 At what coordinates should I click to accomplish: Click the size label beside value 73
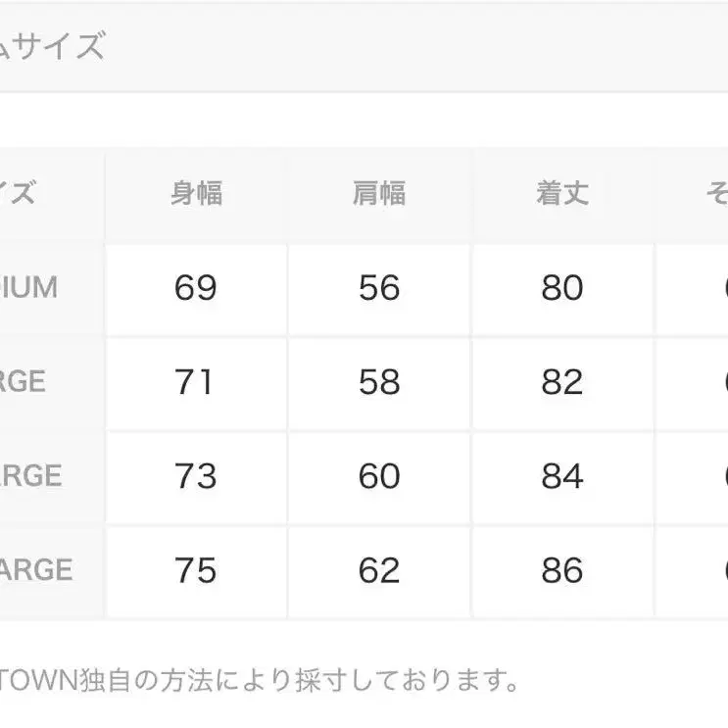tap(39, 476)
